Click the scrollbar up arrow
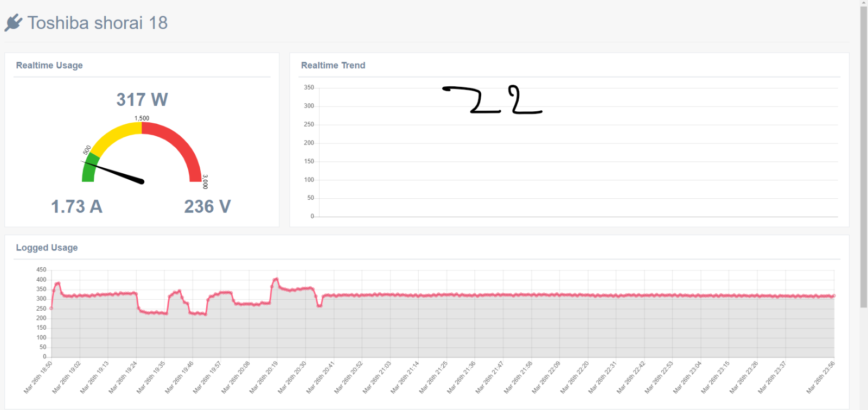Screen dimensions: 868x410 point(864,3)
